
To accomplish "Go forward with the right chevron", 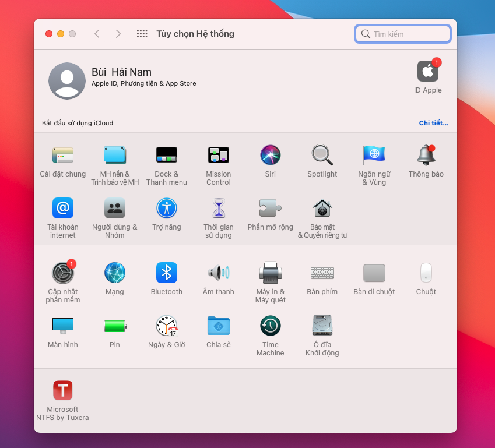I will click(x=118, y=34).
